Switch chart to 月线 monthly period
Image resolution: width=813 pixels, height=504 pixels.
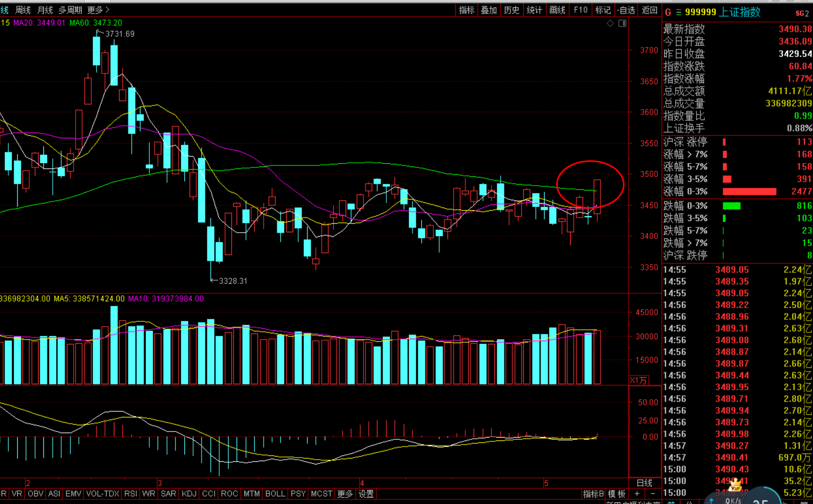pos(45,10)
